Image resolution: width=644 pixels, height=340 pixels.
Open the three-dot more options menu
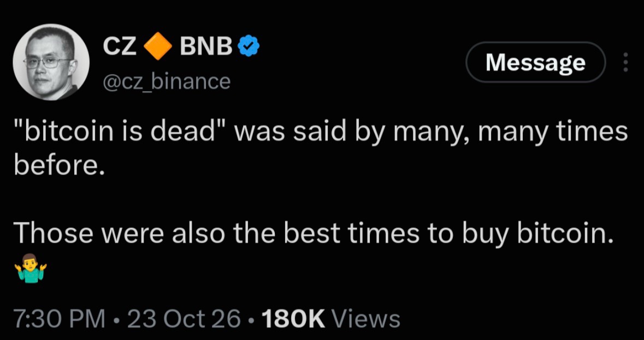click(x=625, y=62)
